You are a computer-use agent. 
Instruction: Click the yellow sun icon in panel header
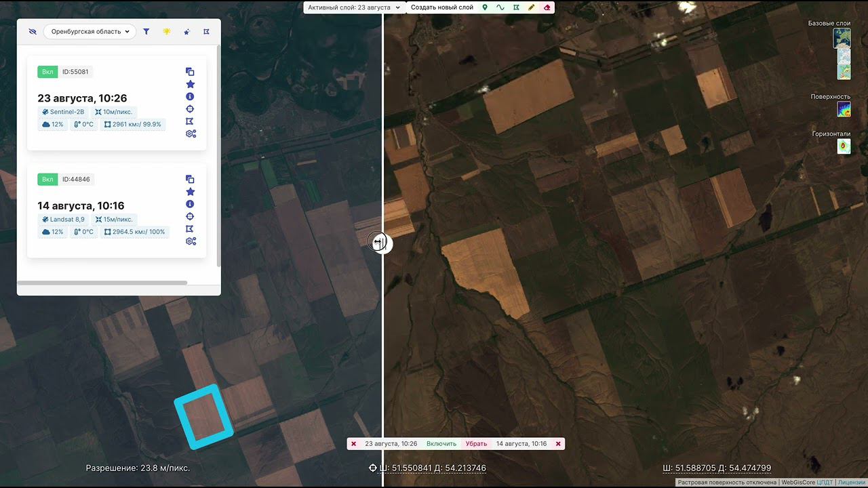point(167,32)
